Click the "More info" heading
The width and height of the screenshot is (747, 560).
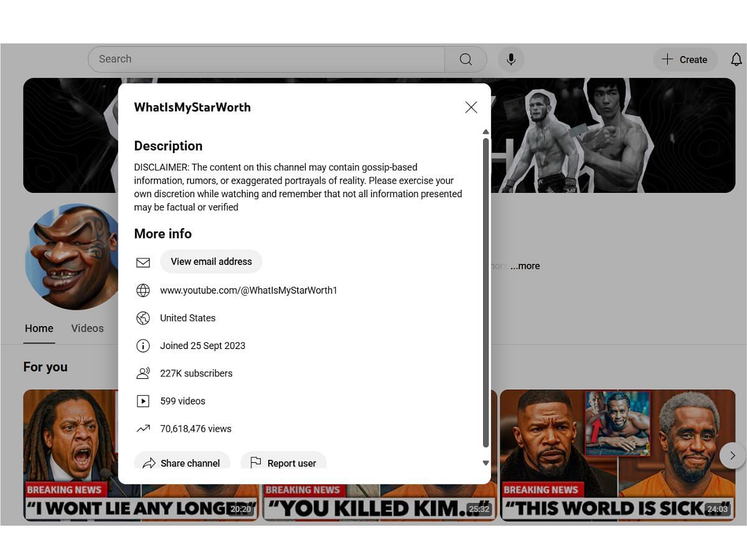(x=163, y=233)
